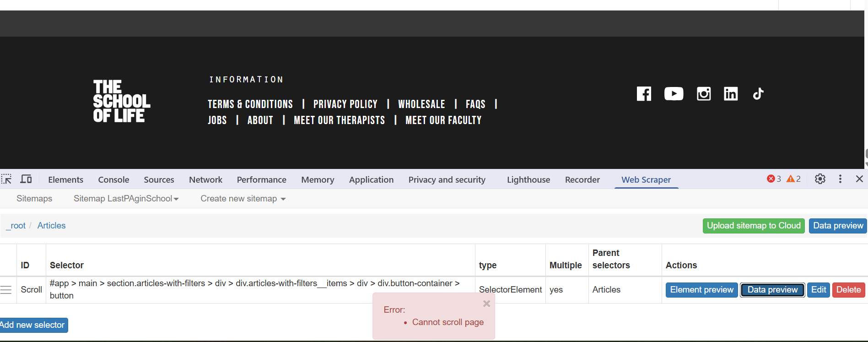Open the YouTube social icon
This screenshot has height=342, width=868.
tap(674, 94)
